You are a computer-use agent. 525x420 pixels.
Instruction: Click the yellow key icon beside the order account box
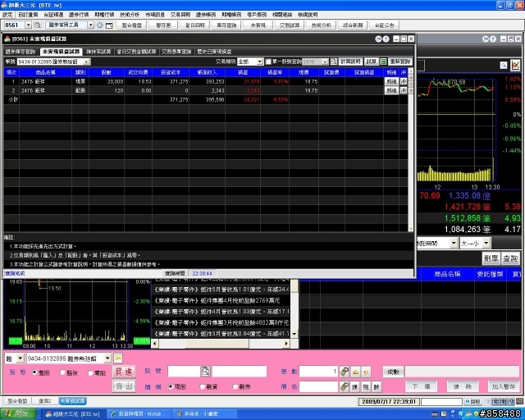pos(118,358)
